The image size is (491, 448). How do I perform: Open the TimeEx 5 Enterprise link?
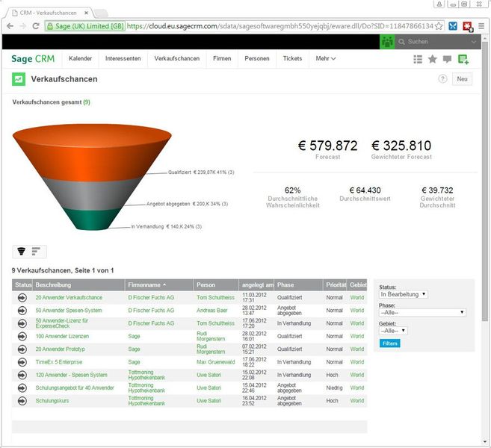[x=59, y=362]
